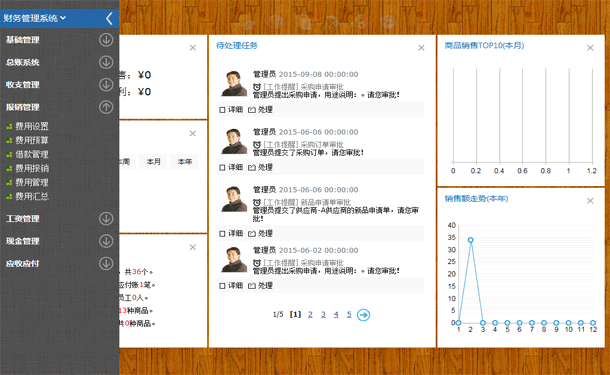Click the next page arrow icon
Viewport: 610px width, 375px height.
pos(363,315)
